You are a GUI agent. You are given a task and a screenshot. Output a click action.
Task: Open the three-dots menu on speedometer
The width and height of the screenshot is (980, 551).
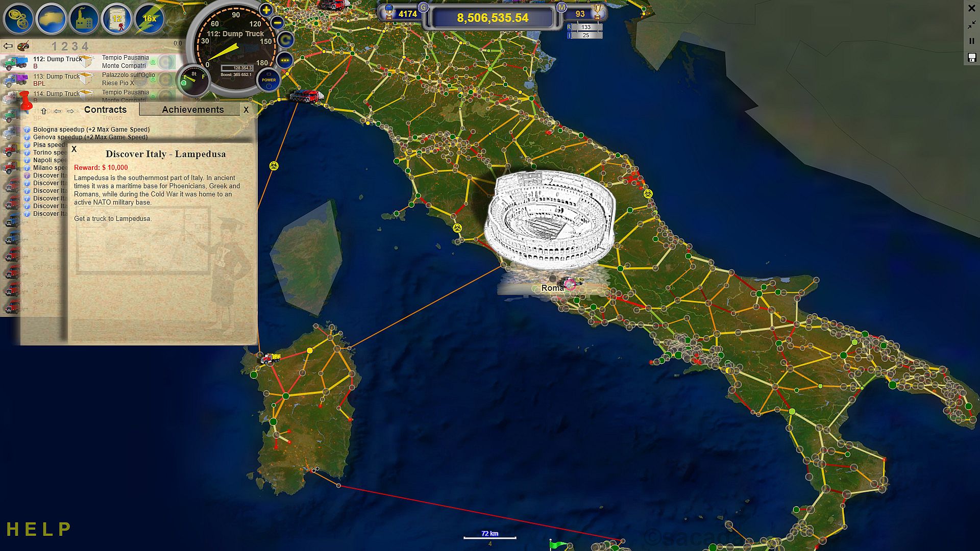tap(285, 60)
